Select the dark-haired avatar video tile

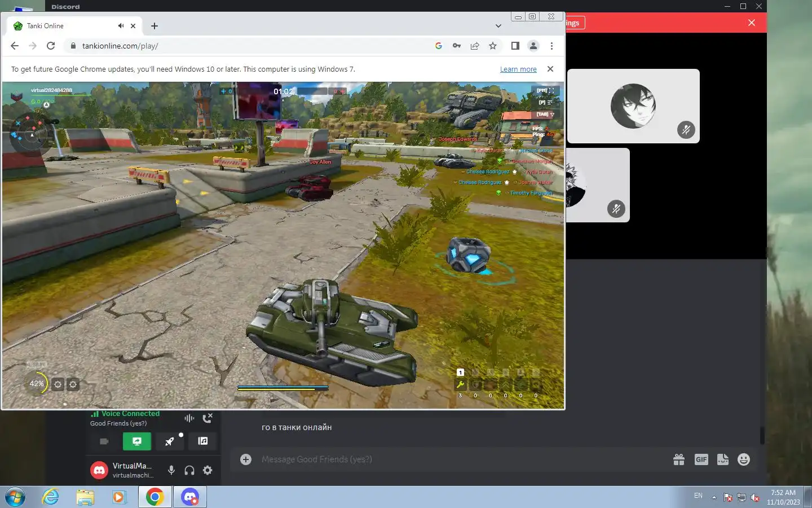coord(633,106)
